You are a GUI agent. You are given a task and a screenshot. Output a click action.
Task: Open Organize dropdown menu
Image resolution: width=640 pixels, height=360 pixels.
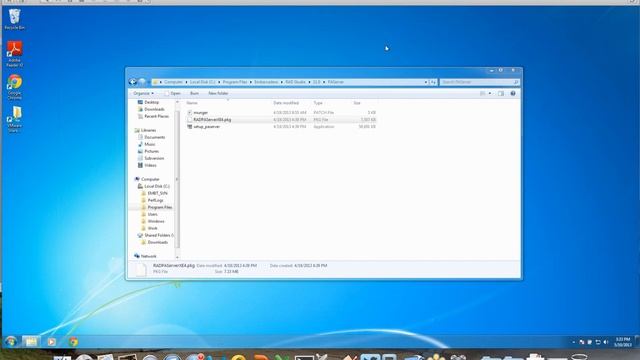(x=143, y=93)
